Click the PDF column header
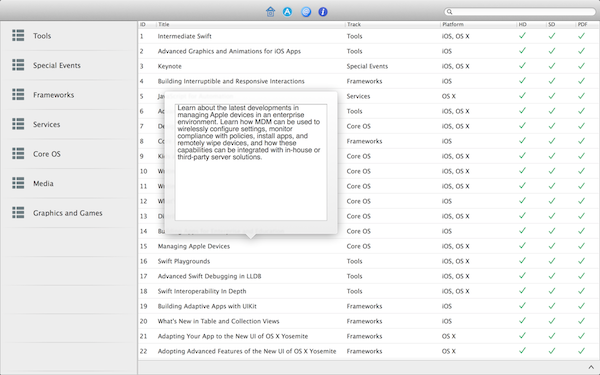This screenshot has width=600, height=375. coord(582,24)
